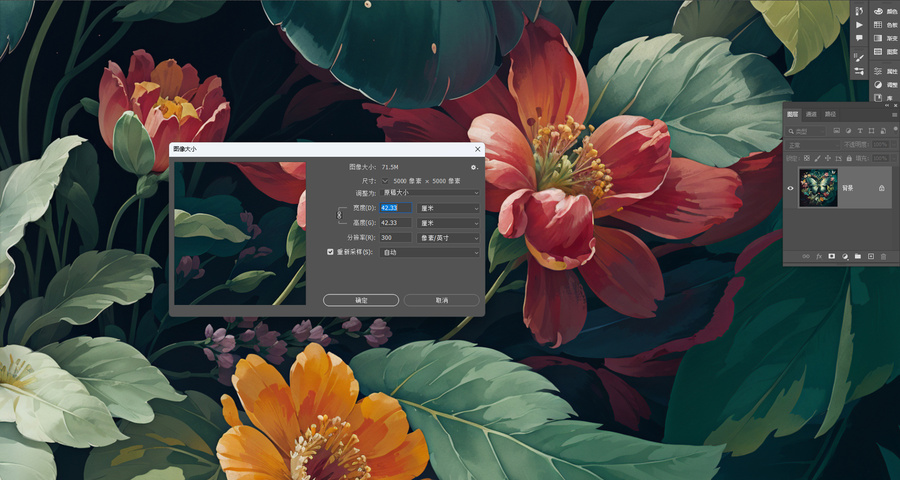900x480 pixels.
Task: Click the 背景 layer name text
Action: 847,188
